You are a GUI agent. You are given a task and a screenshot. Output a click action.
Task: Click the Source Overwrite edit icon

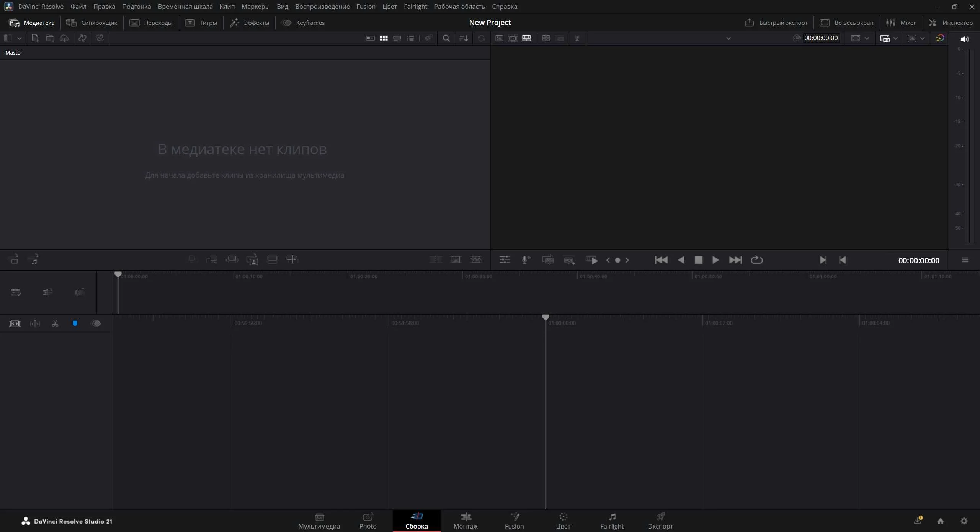(292, 259)
